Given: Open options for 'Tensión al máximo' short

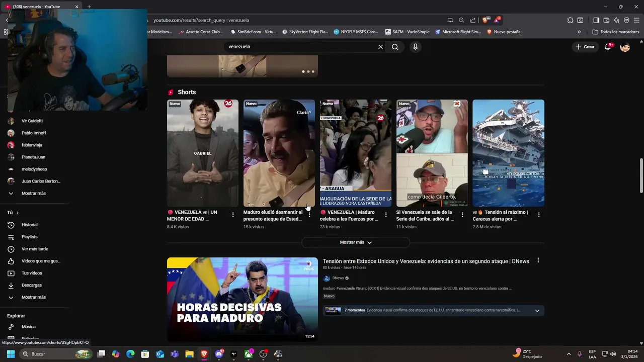Looking at the screenshot, I should [x=539, y=215].
